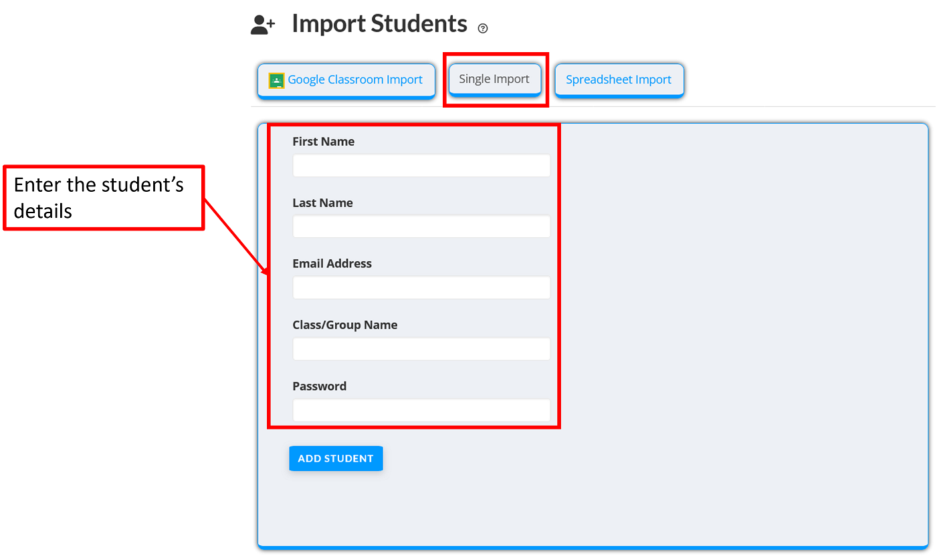The image size is (943, 560).
Task: Select the Class/Group Name input box
Action: [x=421, y=349]
